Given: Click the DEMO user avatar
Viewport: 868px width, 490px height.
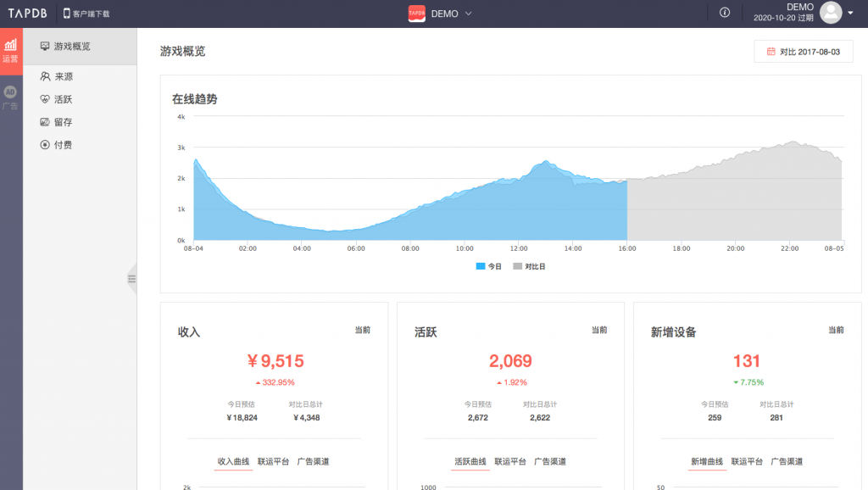Looking at the screenshot, I should [x=831, y=12].
